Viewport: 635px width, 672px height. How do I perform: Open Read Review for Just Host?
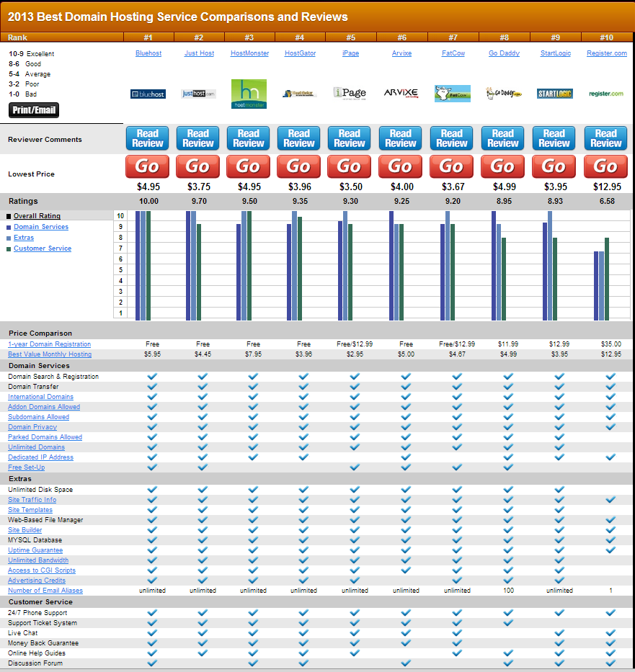[x=198, y=138]
